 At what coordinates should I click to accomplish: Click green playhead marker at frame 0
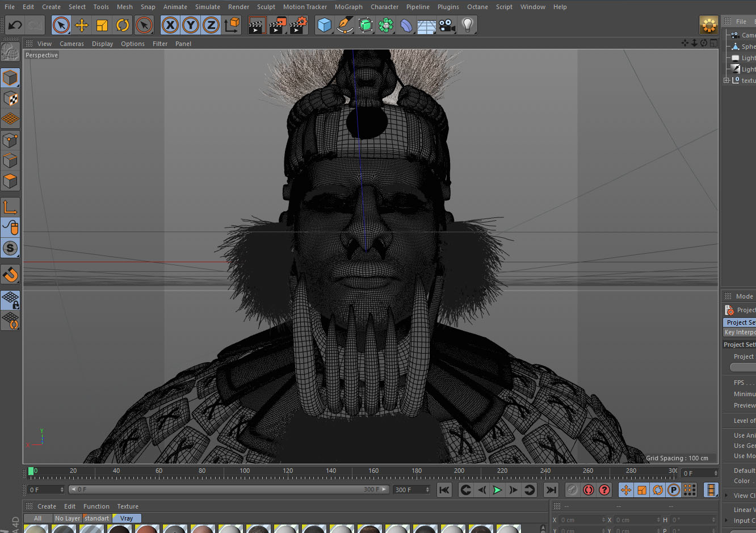tap(31, 471)
